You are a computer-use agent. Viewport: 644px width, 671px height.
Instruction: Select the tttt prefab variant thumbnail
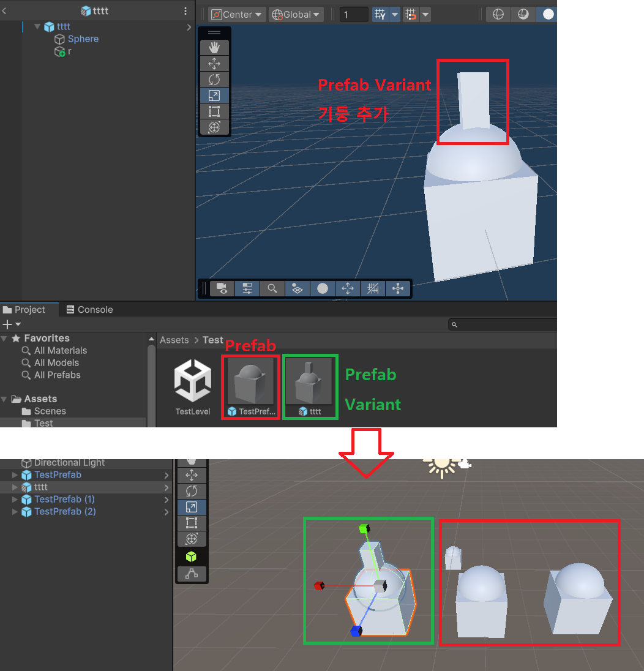(x=309, y=381)
